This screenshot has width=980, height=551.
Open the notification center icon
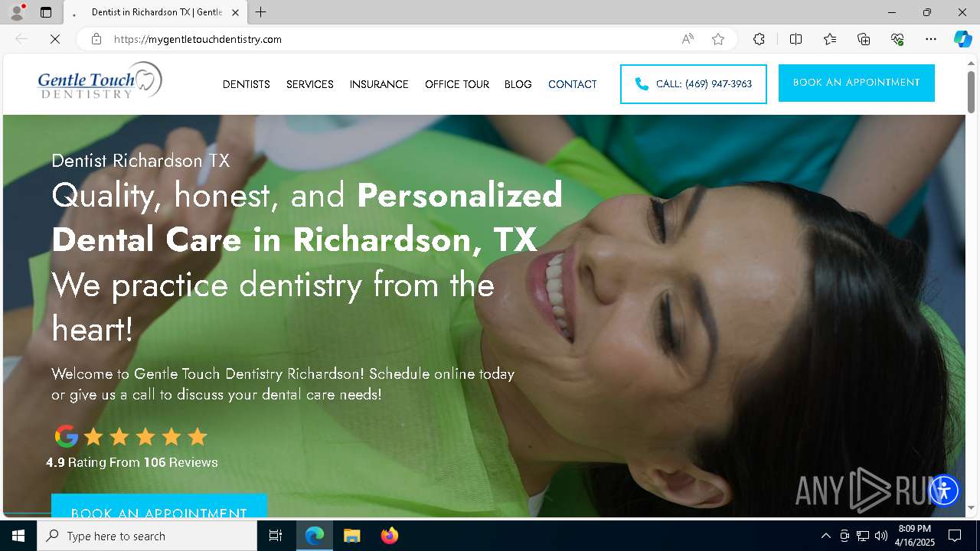tap(955, 536)
